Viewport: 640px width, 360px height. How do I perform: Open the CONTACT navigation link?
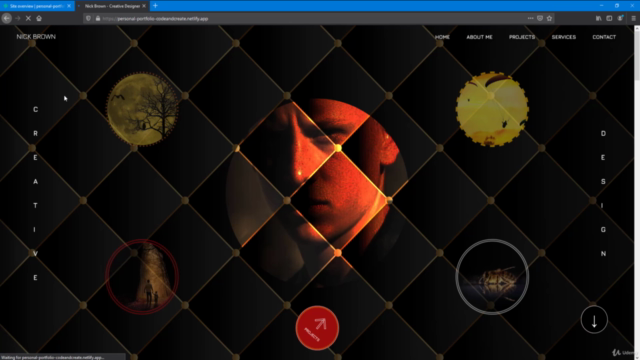click(x=604, y=37)
